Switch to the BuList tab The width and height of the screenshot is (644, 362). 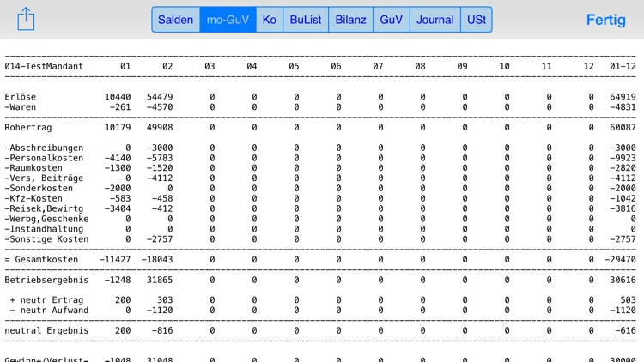[306, 20]
